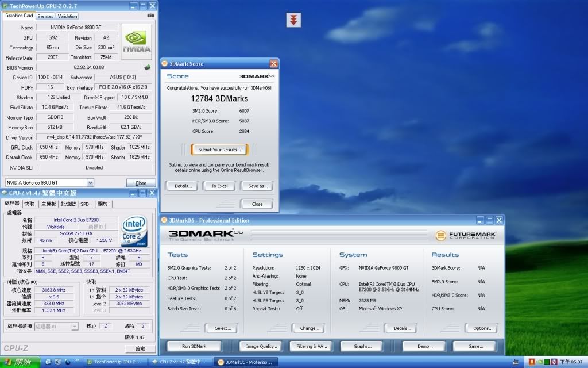Click the third quick launch blue swirl icon

[x=68, y=362]
